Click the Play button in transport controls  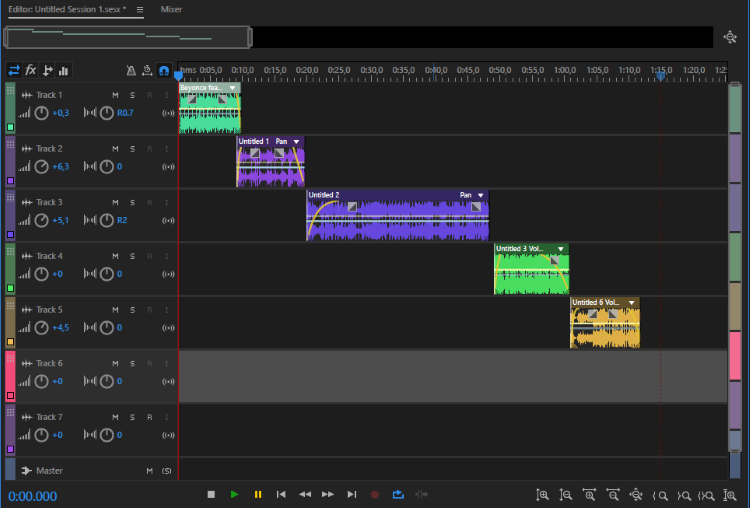coord(234,494)
